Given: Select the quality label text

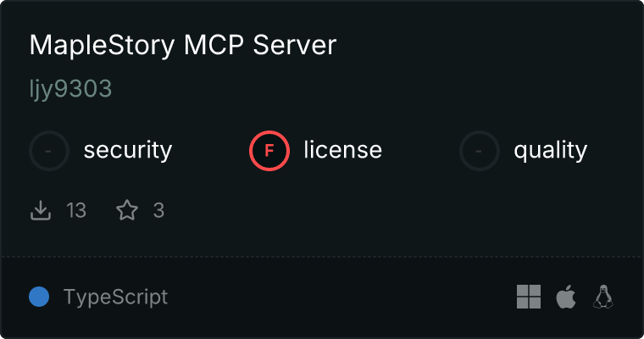Looking at the screenshot, I should pyautogui.click(x=550, y=150).
